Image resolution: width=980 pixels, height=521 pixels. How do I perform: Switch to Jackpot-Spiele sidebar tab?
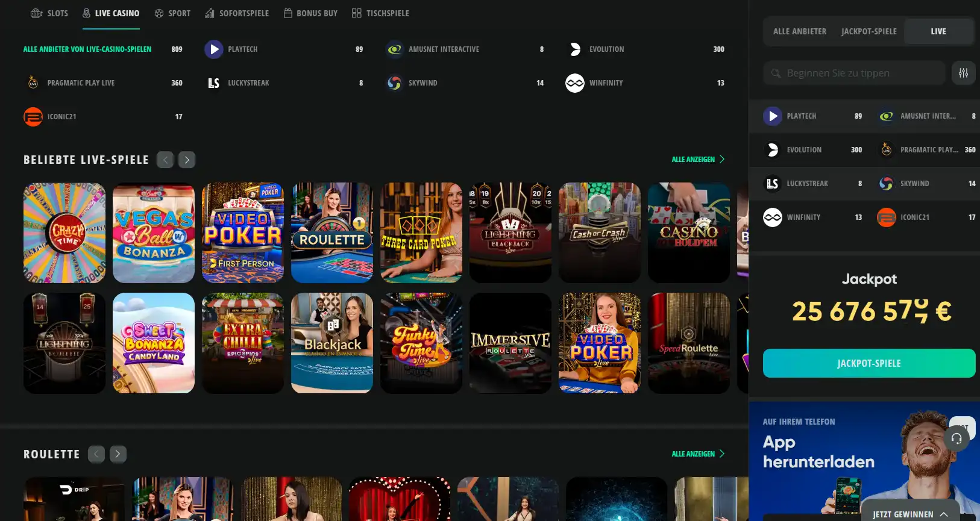click(869, 31)
